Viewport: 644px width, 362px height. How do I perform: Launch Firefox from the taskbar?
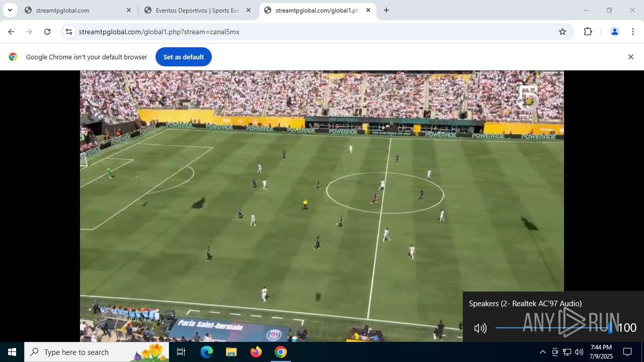(256, 352)
